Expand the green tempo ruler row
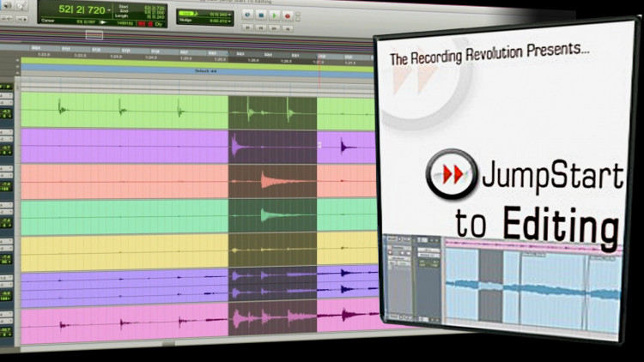This screenshot has width=644, height=362. click(x=18, y=60)
